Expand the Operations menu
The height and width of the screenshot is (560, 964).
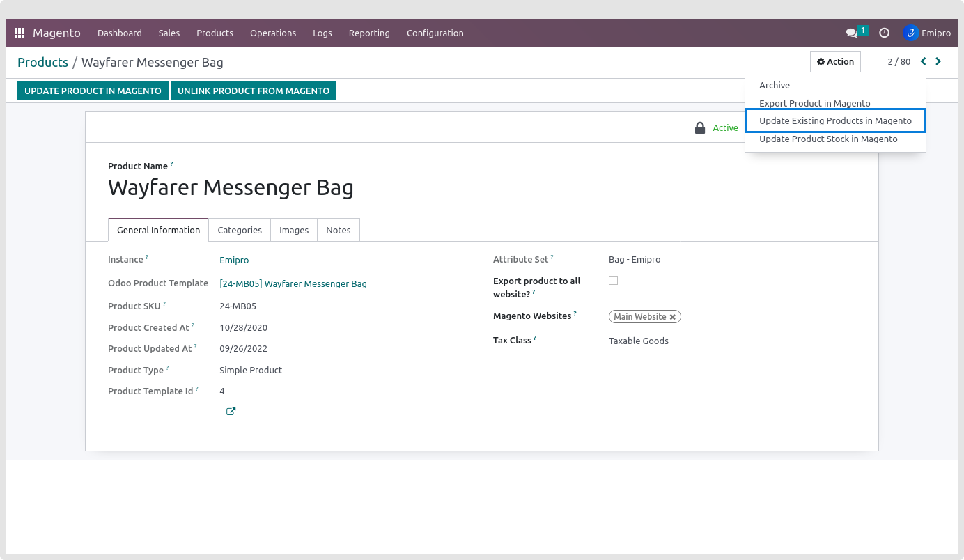(x=273, y=33)
